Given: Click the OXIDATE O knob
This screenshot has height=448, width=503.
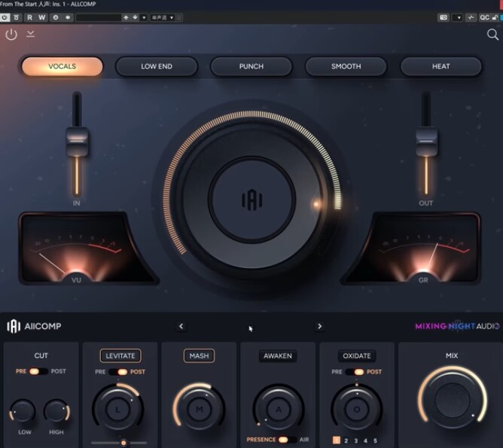Looking at the screenshot, I should 357,409.
